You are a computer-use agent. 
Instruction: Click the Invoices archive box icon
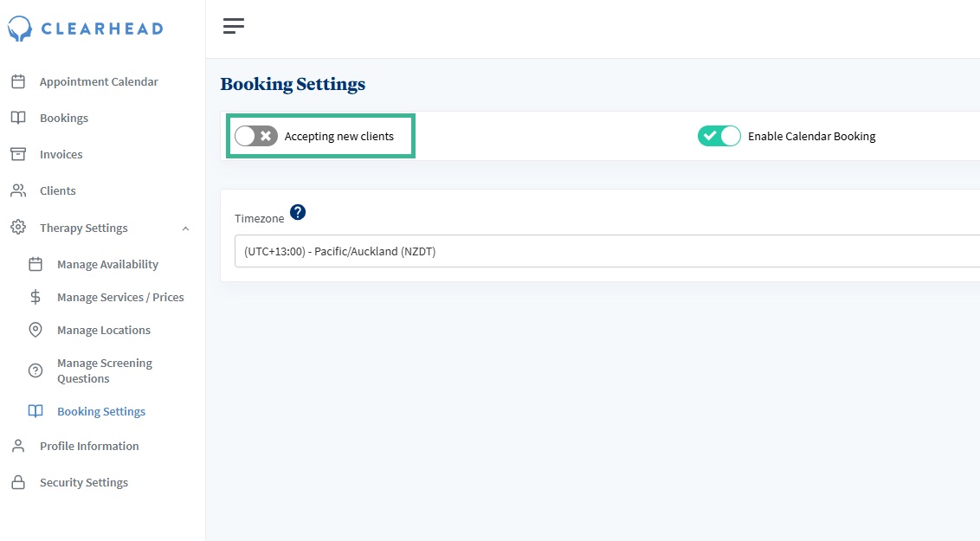(18, 154)
